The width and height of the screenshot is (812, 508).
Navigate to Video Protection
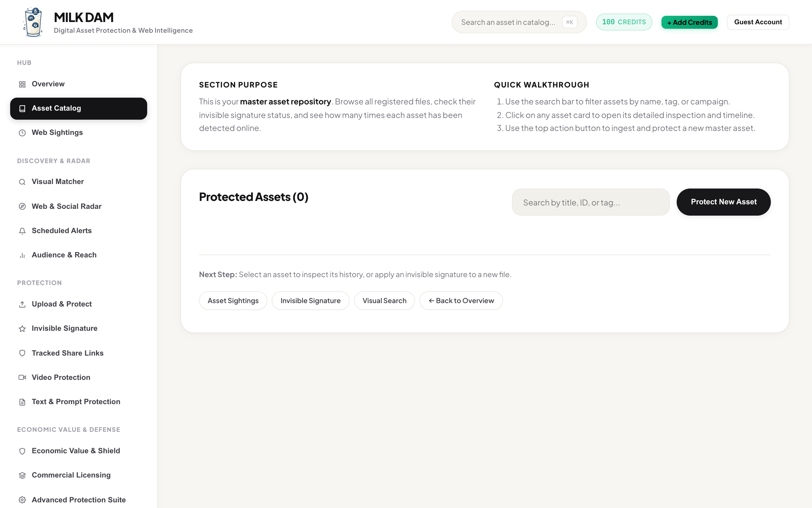pos(78,377)
